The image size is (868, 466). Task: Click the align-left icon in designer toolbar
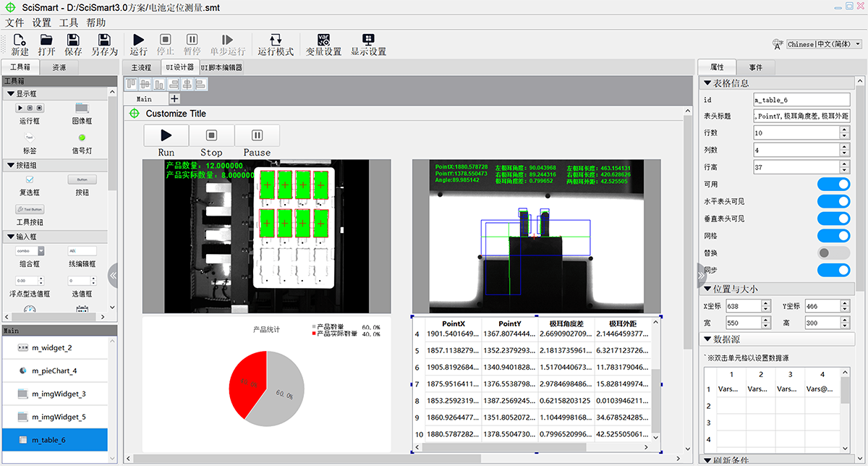(200, 84)
